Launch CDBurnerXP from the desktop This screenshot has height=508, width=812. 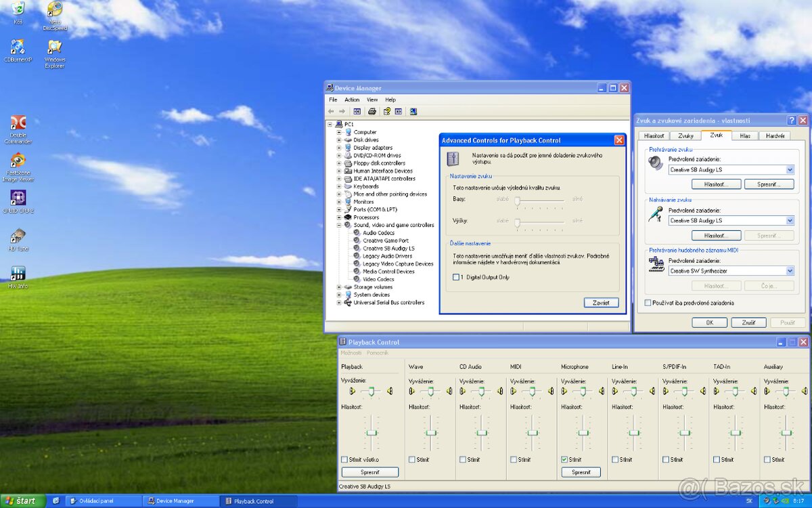pyautogui.click(x=18, y=51)
